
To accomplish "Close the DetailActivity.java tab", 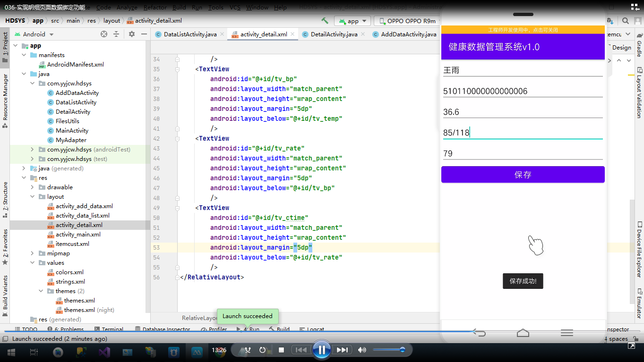I will [363, 34].
